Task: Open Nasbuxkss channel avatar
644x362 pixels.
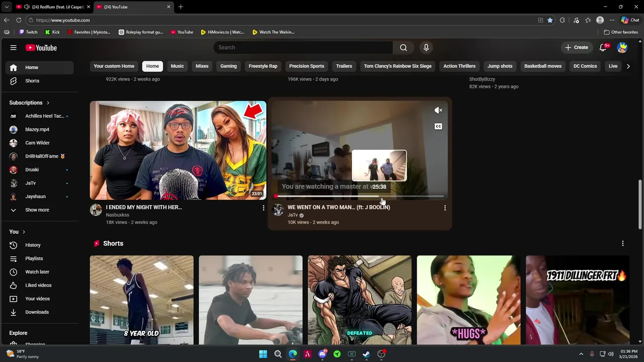Action: pos(96,210)
